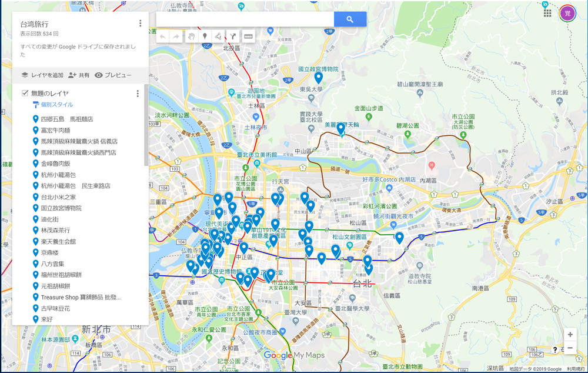The height and width of the screenshot is (373, 588).
Task: Open the 共有 share option
Action: pyautogui.click(x=79, y=75)
